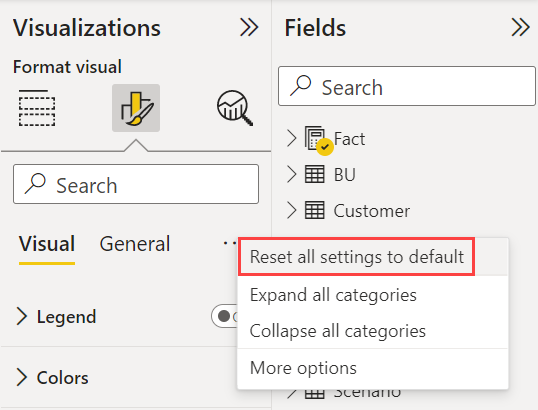Switch to the Visual tab
Image resolution: width=538 pixels, height=410 pixels.
[x=47, y=244]
